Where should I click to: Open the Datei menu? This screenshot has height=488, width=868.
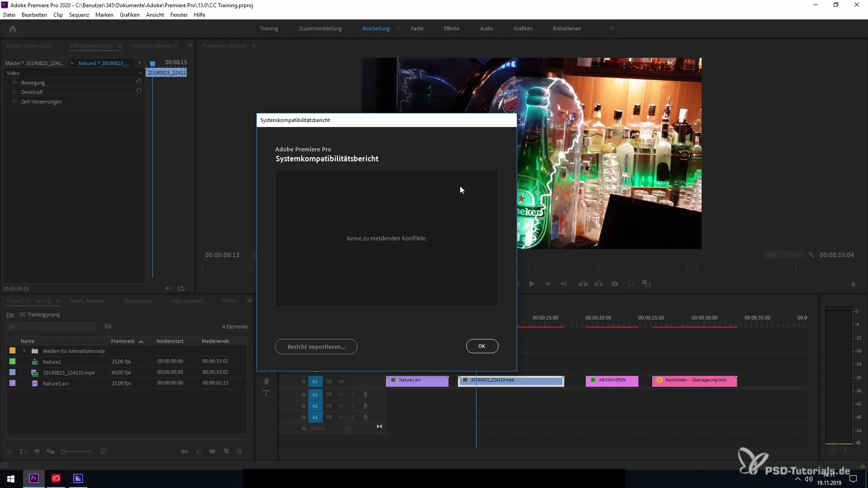click(9, 15)
